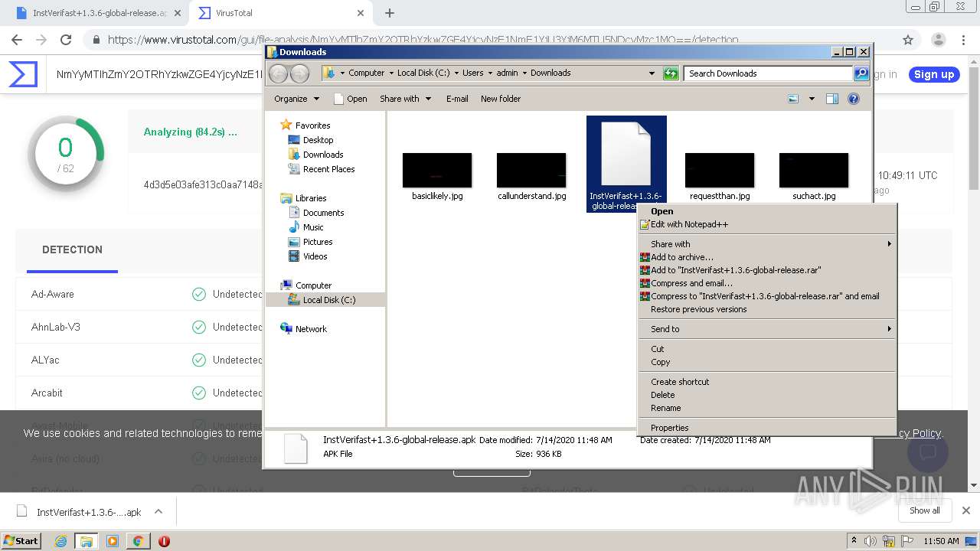Screen dimensions: 980x551
Task: Click the volume icon in system tray
Action: click(x=871, y=541)
